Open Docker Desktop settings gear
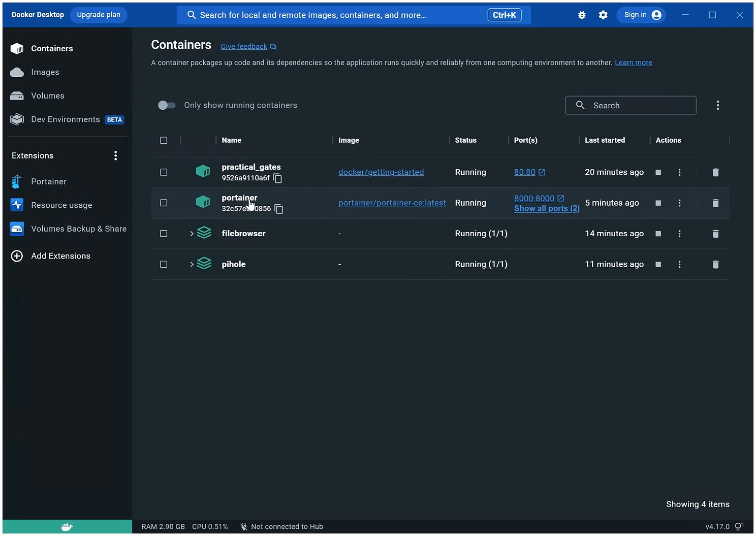756x536 pixels. (x=603, y=15)
